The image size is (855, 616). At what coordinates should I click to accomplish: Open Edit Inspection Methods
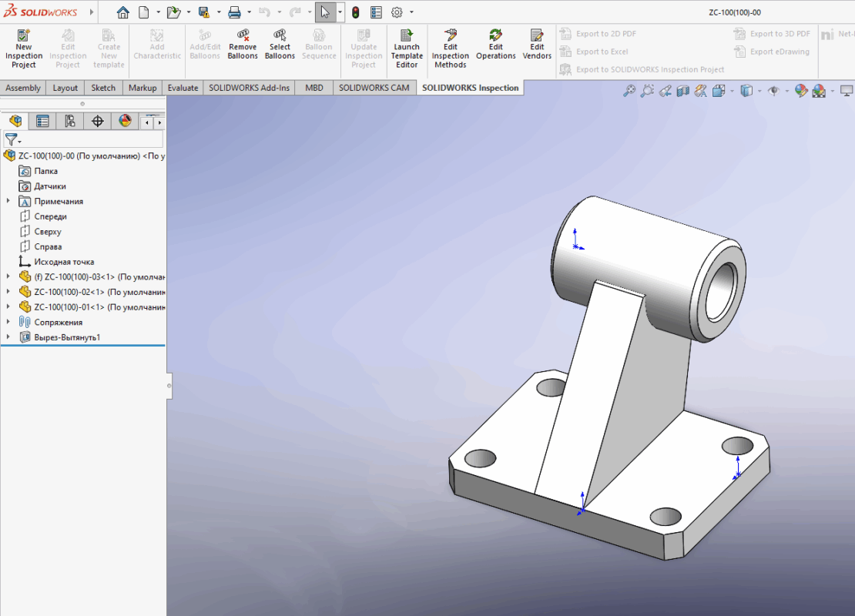pyautogui.click(x=451, y=49)
